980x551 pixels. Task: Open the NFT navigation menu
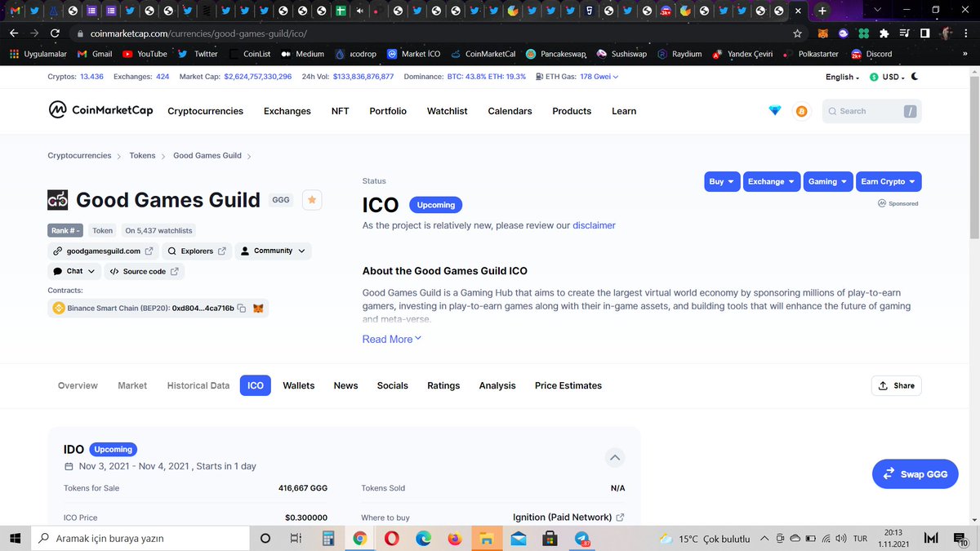341,111
